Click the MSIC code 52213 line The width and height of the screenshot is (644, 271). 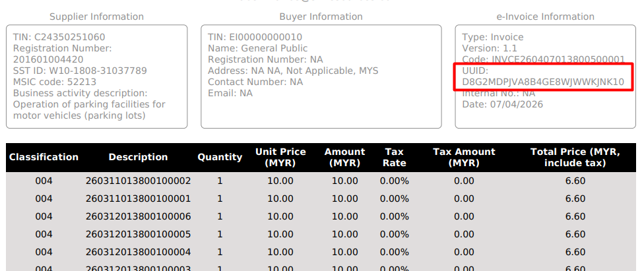click(55, 82)
